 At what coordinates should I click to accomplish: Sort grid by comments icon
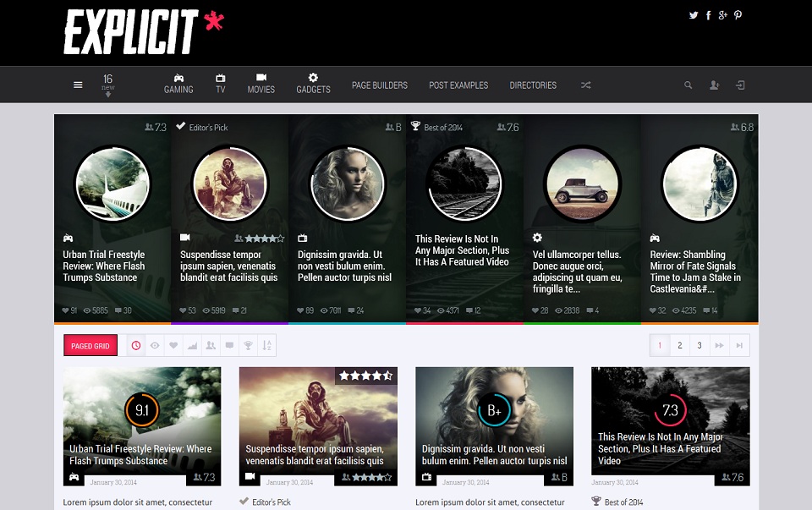point(229,345)
